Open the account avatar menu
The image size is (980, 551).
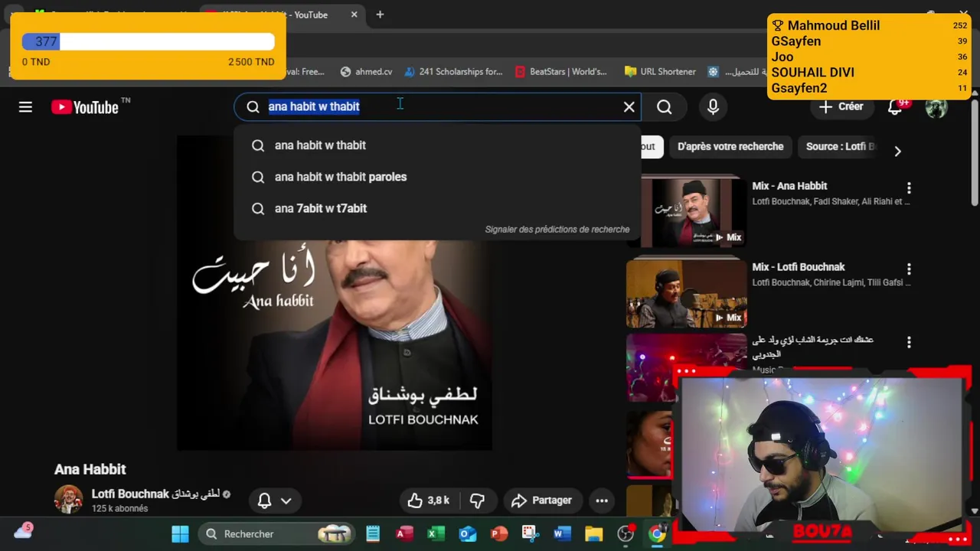pos(936,107)
